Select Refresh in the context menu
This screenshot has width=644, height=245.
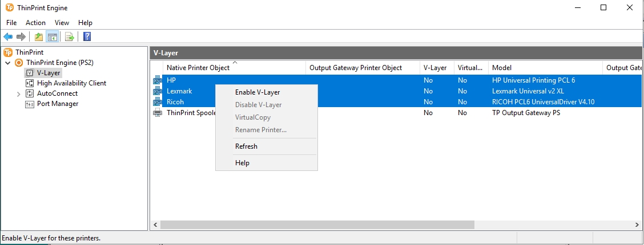(x=246, y=146)
